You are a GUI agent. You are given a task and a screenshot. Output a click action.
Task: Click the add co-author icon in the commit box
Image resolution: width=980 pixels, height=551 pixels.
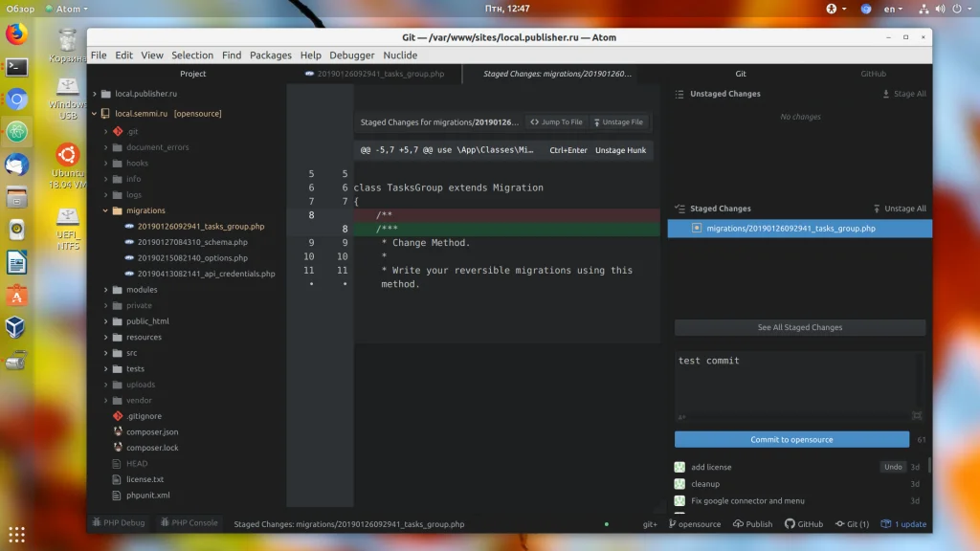tap(681, 417)
